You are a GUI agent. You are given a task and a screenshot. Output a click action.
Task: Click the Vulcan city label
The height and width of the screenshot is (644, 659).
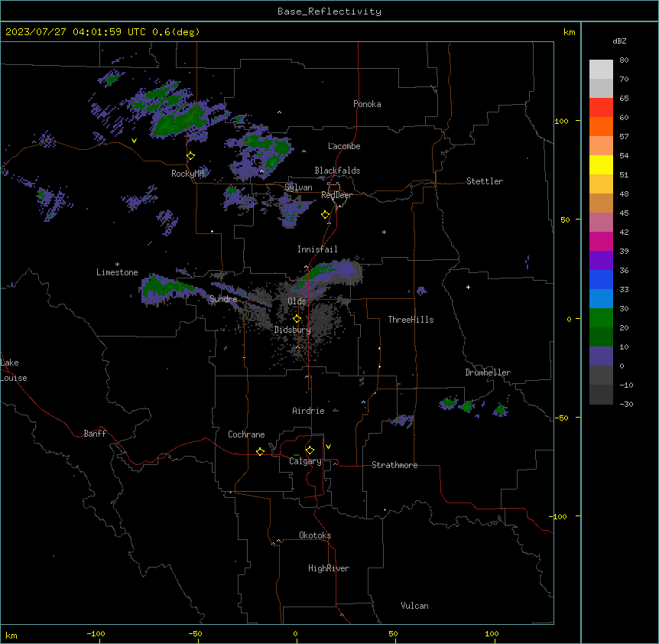[415, 606]
